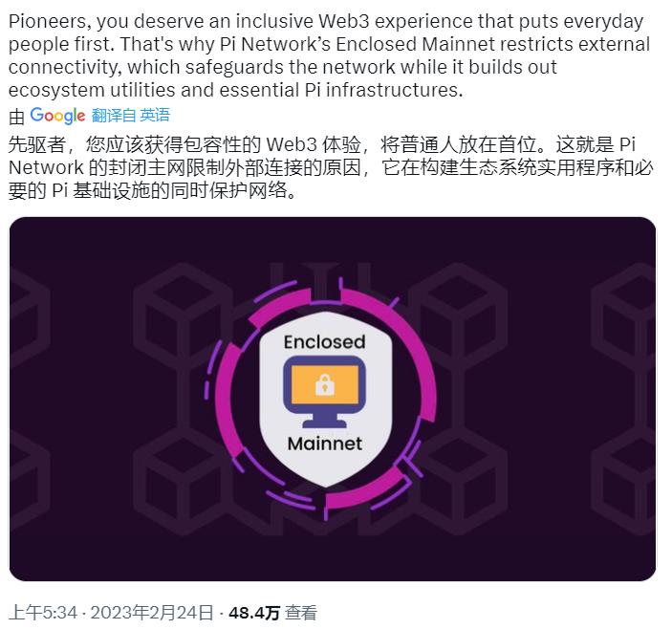Click the timestamp 上午5:34
This screenshot has width=672, height=629.
click(43, 613)
